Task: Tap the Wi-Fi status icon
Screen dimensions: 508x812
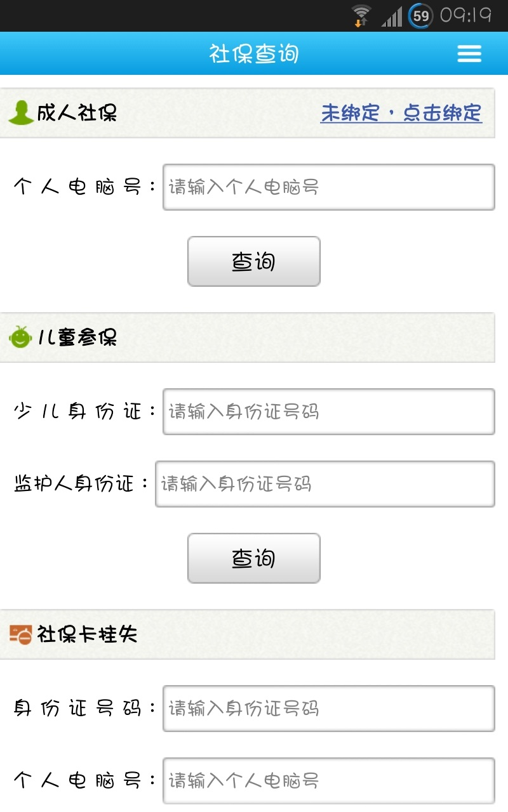Action: 361,15
